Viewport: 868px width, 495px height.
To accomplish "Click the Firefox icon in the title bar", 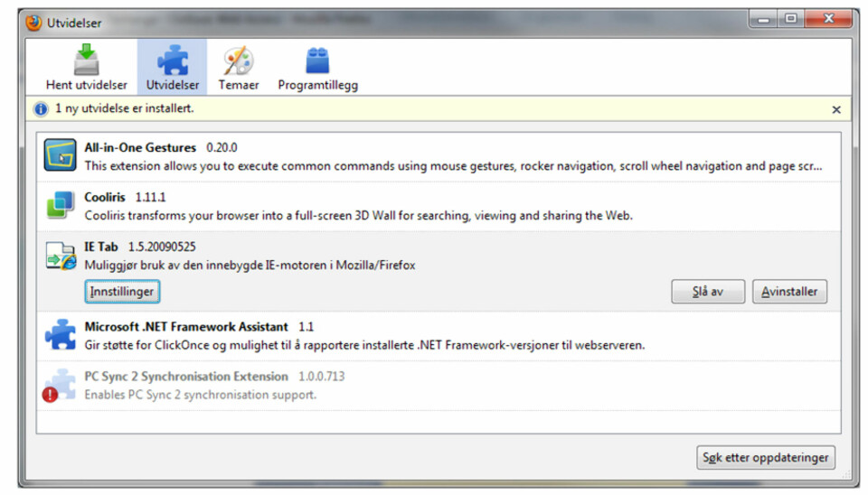I will pos(33,23).
